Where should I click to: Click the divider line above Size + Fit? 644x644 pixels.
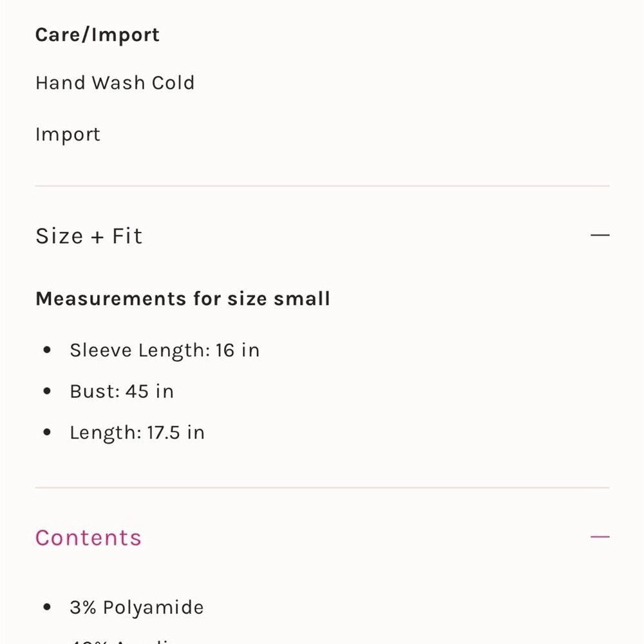pyautogui.click(x=323, y=185)
